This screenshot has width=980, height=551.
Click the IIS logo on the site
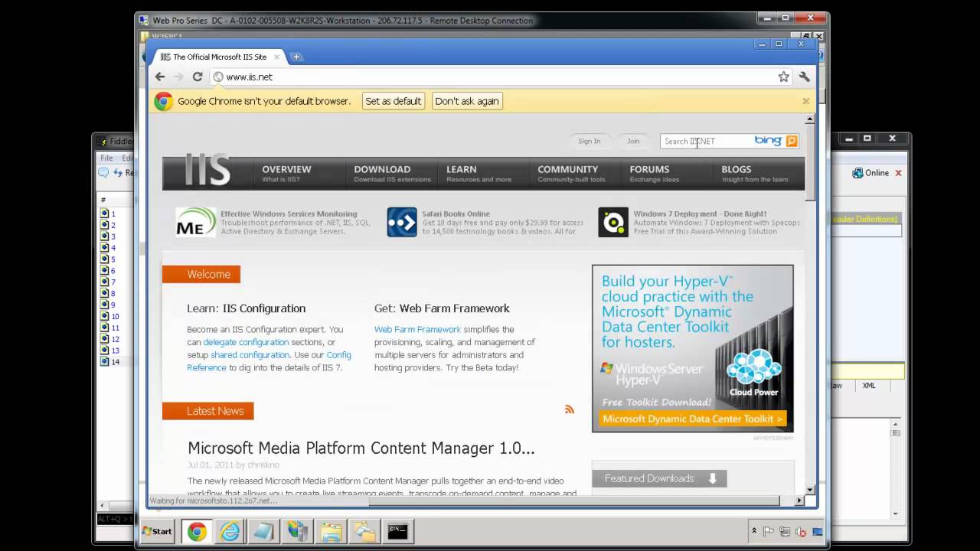207,170
